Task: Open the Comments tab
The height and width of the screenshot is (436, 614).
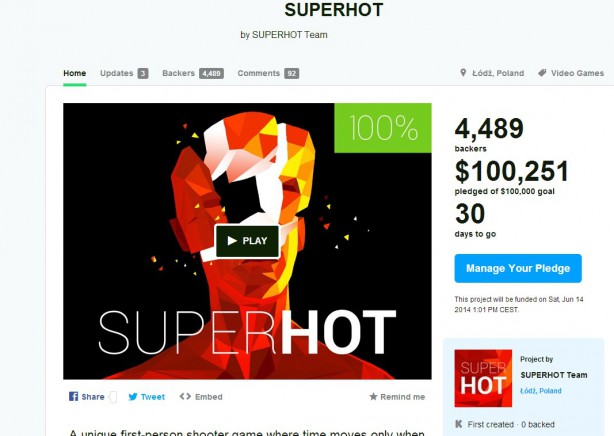Action: tap(268, 73)
